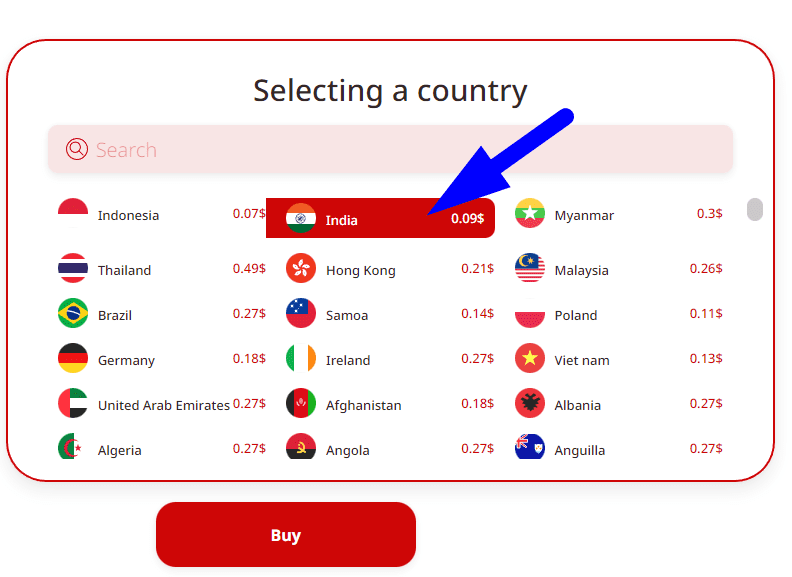Screen dimensions: 792x577
Task: Click the Viet nam flag icon
Action: tap(530, 359)
